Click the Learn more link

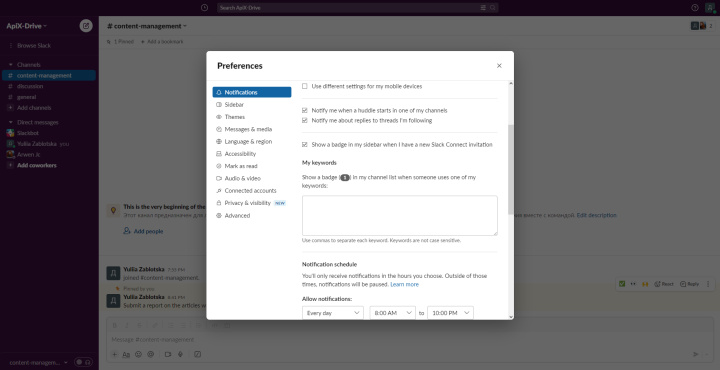pos(405,285)
